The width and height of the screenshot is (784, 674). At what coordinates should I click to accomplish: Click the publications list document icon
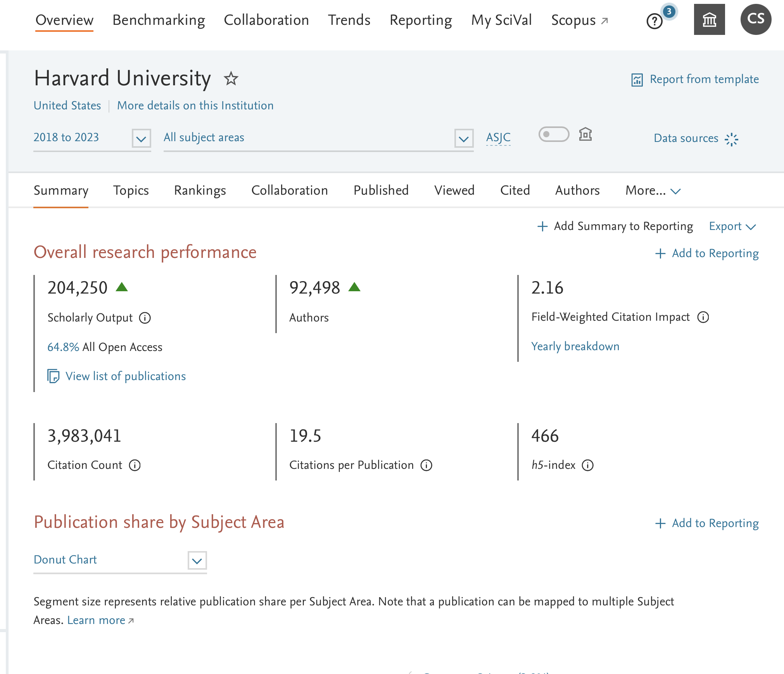pyautogui.click(x=53, y=376)
